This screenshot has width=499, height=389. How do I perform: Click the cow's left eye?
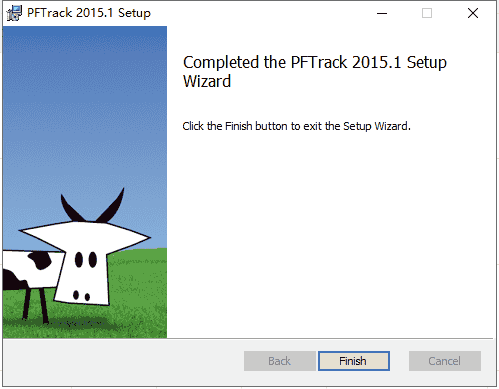[x=79, y=260]
